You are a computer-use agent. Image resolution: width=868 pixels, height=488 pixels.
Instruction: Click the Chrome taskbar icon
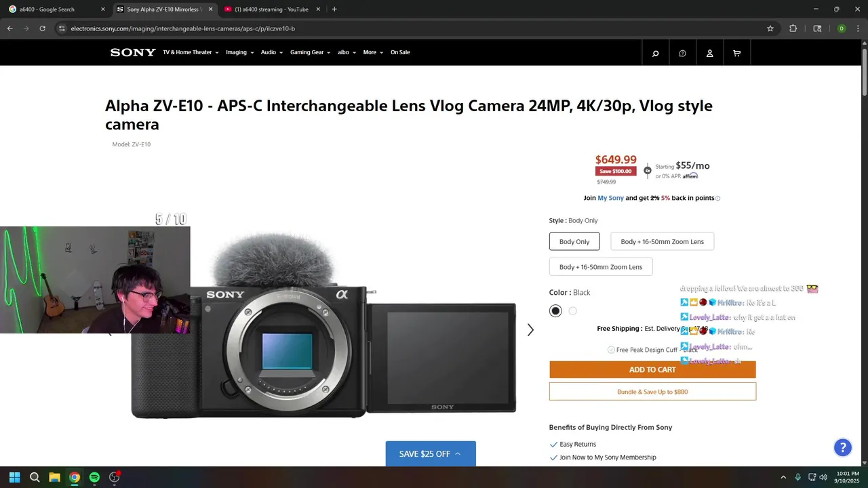click(75, 477)
